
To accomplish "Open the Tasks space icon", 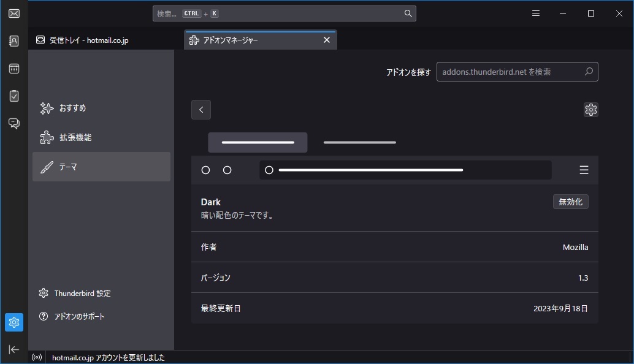I will [x=13, y=96].
